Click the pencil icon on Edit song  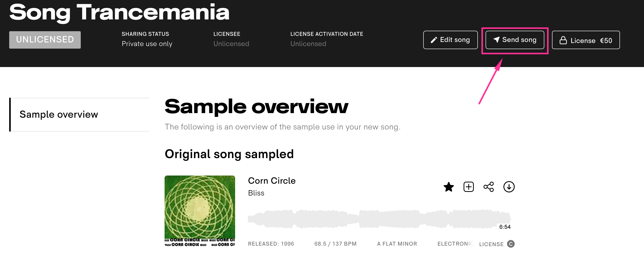[x=434, y=40]
